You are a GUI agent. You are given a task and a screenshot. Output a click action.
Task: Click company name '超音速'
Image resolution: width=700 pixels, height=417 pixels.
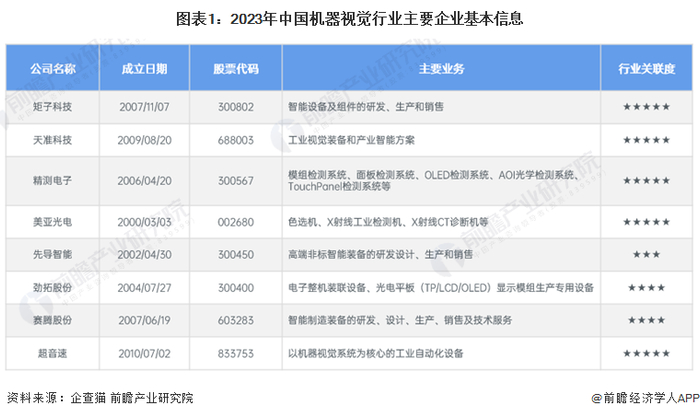53,354
